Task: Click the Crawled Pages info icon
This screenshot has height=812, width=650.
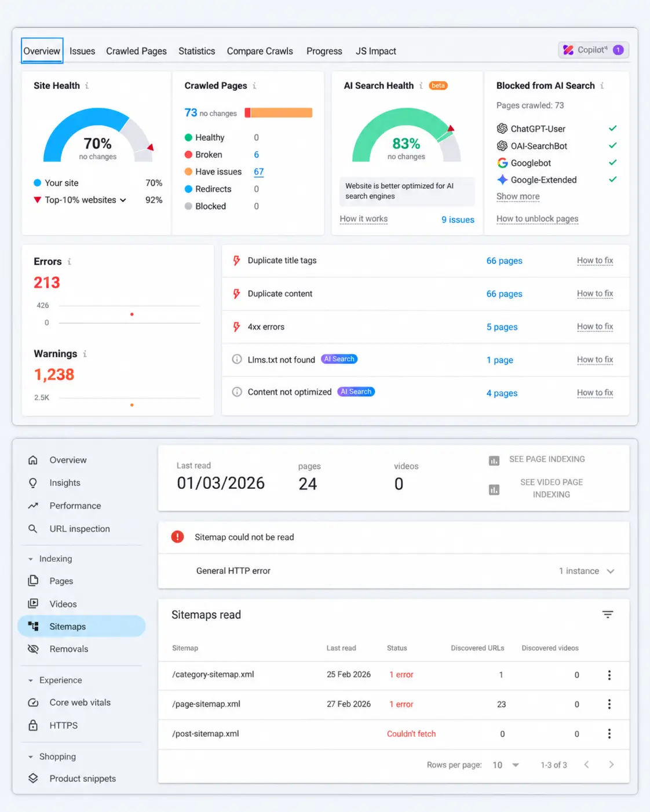Action: 254,86
